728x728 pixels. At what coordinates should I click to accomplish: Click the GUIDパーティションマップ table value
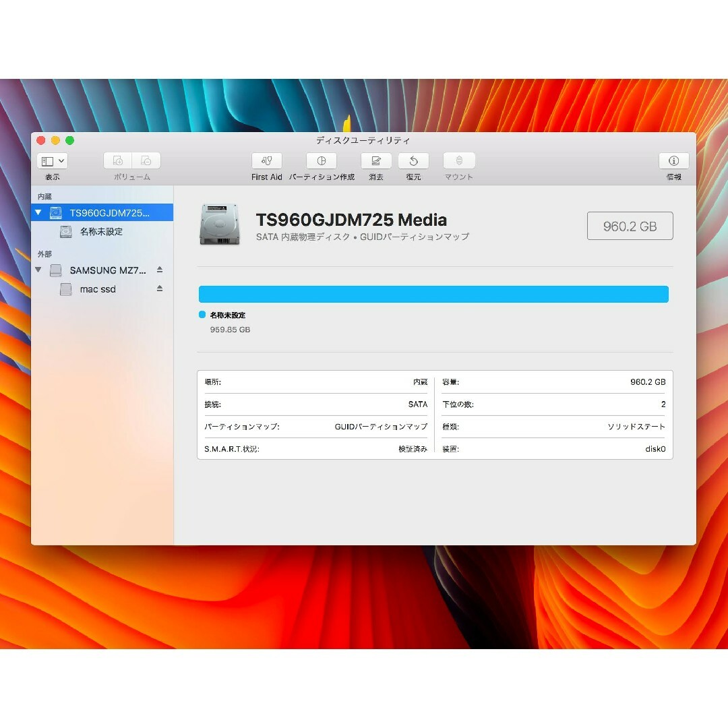(x=381, y=427)
